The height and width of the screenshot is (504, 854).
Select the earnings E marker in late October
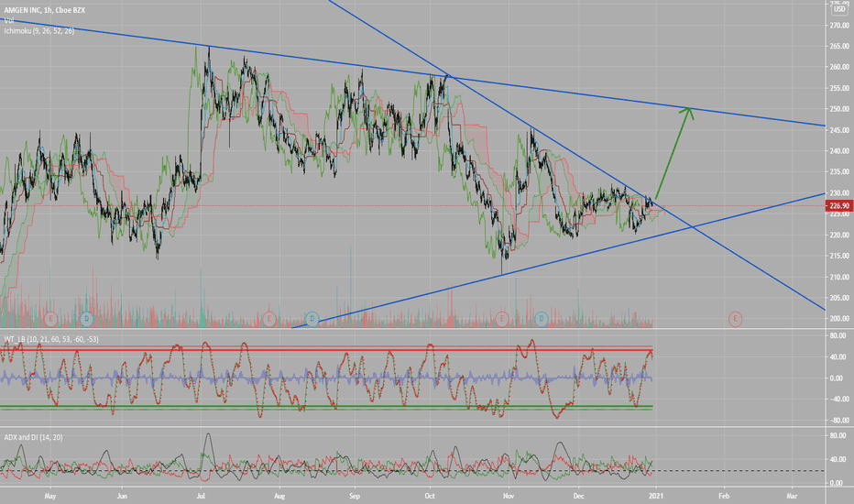(x=501, y=319)
